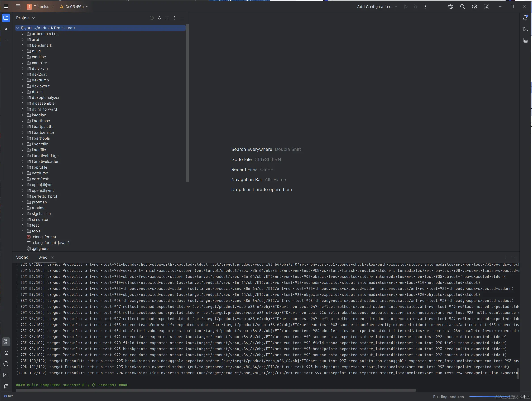Open Git tool window icon
The image size is (532, 401).
point(6,386)
